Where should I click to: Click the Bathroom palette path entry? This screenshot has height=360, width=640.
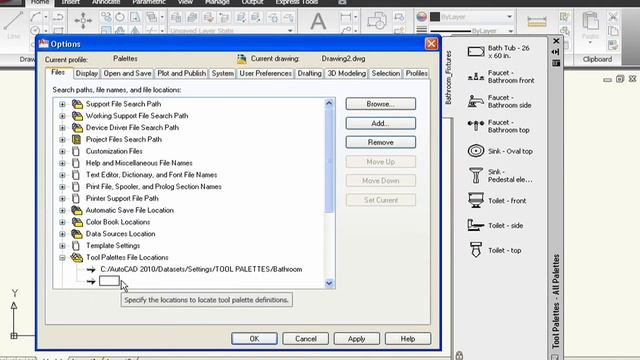[x=201, y=269]
